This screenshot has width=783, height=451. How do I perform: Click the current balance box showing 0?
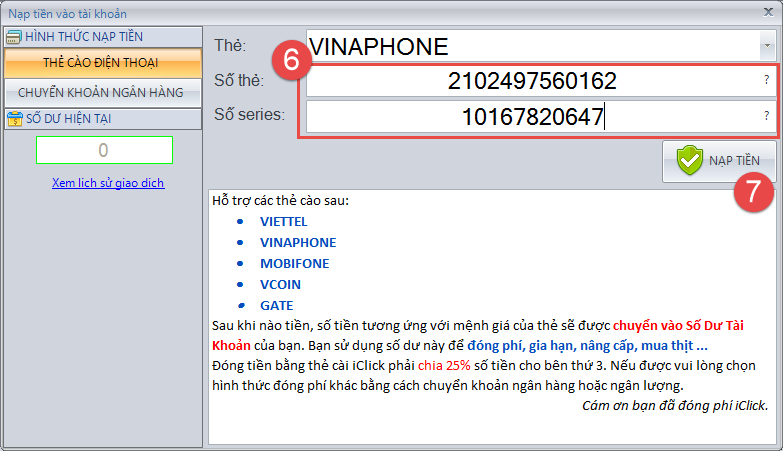tap(104, 150)
